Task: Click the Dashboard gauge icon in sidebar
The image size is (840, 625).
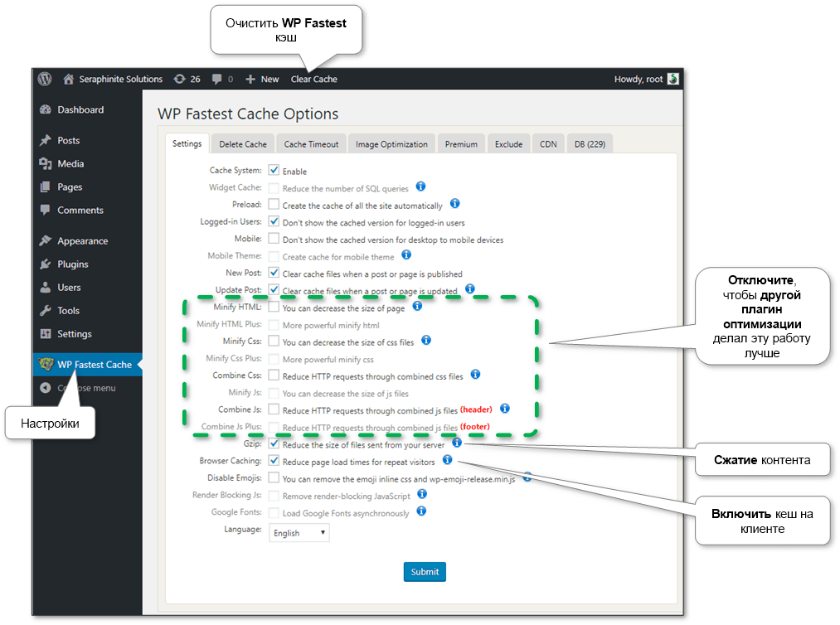Action: coord(46,109)
